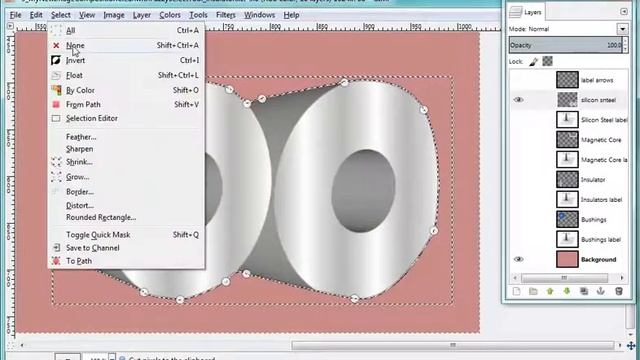Click the Float selection icon
640x360 pixels.
click(56, 76)
